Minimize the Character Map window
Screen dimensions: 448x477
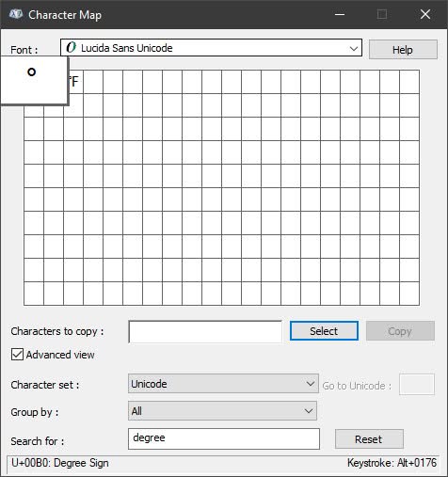click(340, 14)
